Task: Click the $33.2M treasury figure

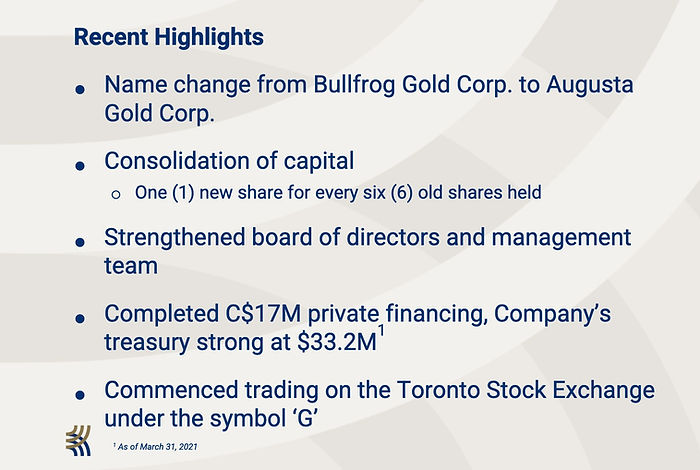Action: 338,342
